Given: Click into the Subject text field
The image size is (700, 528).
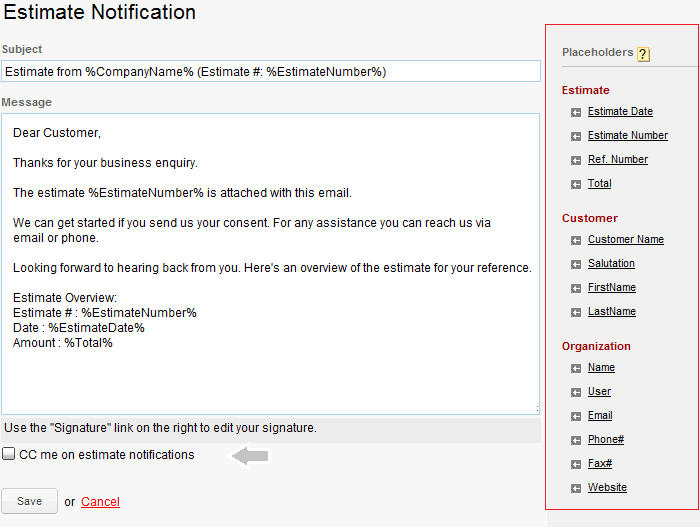Looking at the screenshot, I should [x=270, y=71].
